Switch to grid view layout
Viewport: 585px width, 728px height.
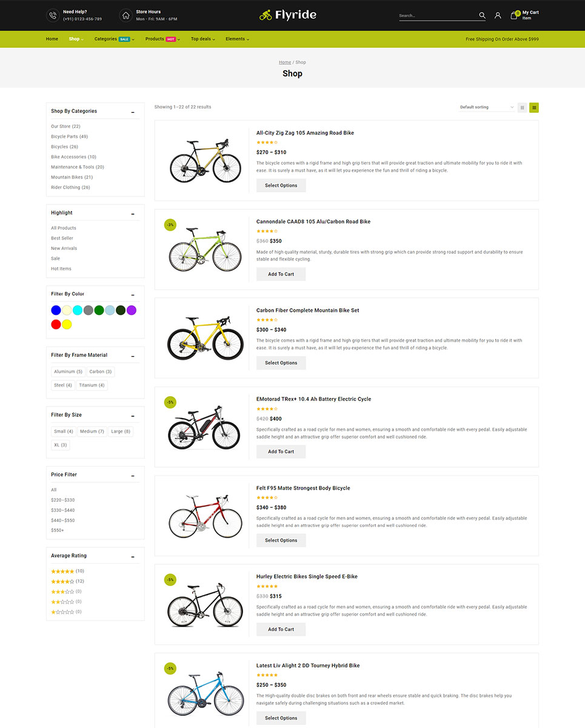point(522,107)
